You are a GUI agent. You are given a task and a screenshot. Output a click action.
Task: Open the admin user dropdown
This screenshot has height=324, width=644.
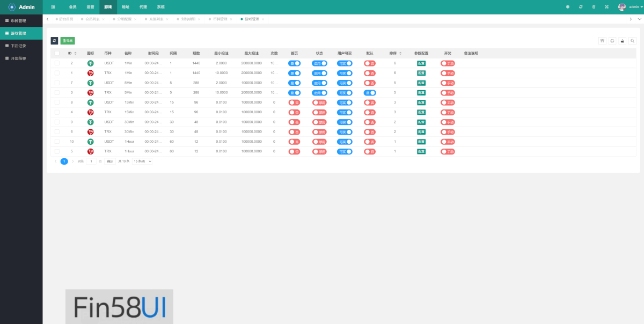point(631,7)
